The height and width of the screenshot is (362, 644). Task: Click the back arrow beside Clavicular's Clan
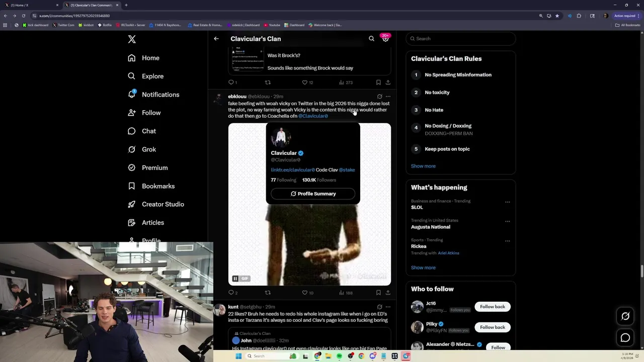click(x=216, y=39)
